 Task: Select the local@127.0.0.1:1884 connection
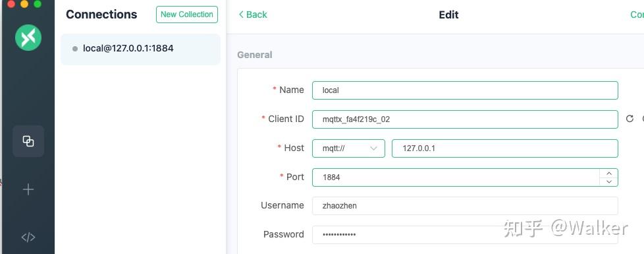[x=140, y=49]
